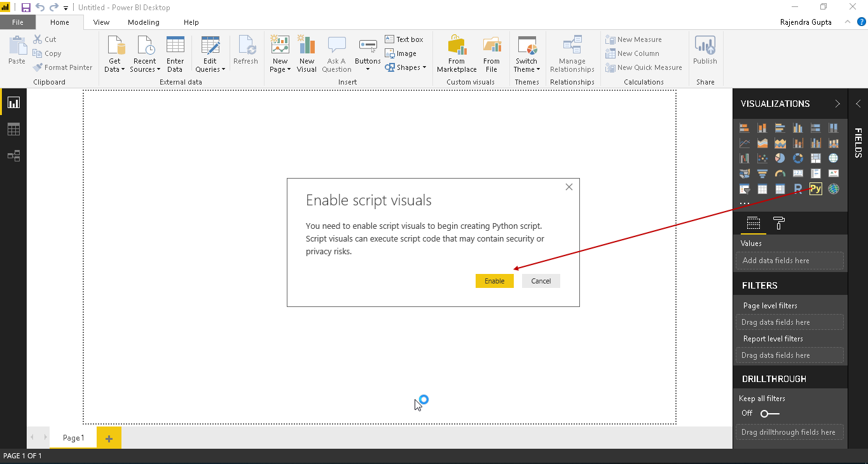Close the Enable script visuals dialog
Image resolution: width=868 pixels, height=464 pixels.
click(x=569, y=187)
